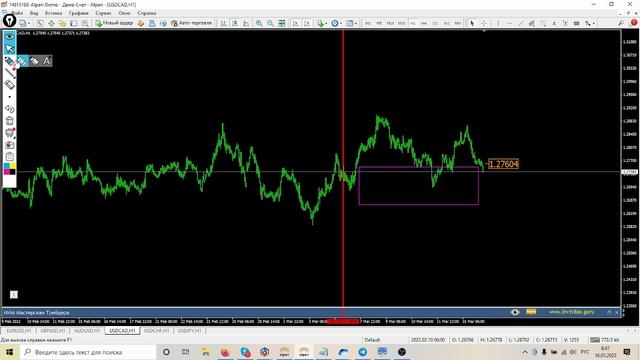Toggle the eye icon in indicator panel
The width and height of the screenshot is (640, 360).
[515, 312]
